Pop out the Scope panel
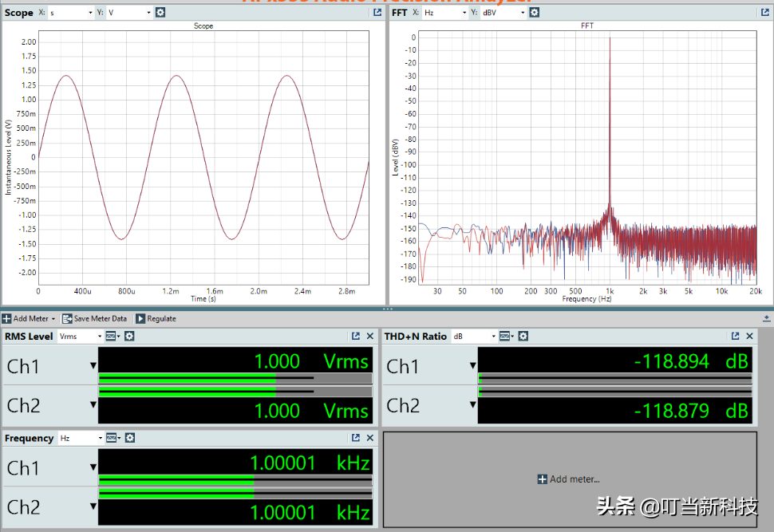This screenshot has height=532, width=774. click(377, 13)
